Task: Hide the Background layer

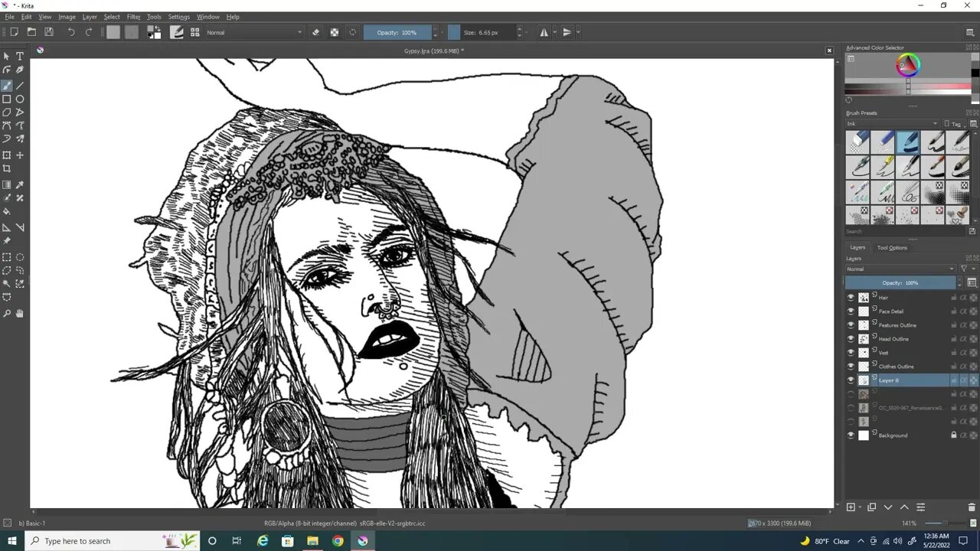Action: click(851, 435)
